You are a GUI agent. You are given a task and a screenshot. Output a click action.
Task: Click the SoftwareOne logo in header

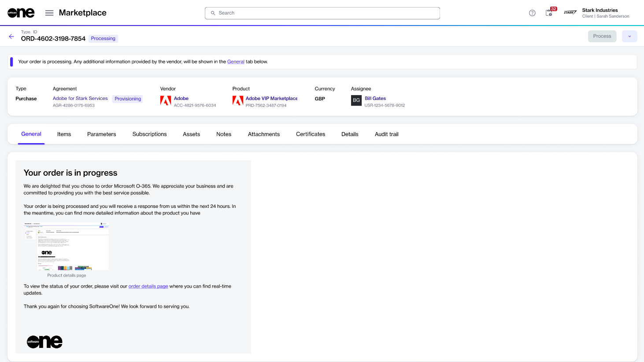(x=21, y=13)
